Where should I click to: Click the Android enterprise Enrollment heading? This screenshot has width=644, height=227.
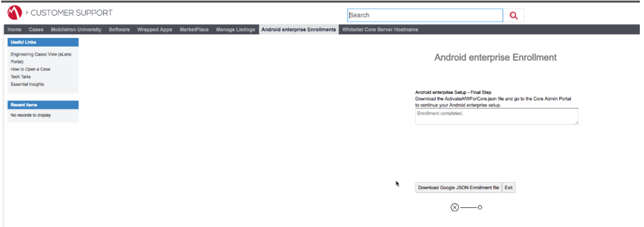coord(495,57)
